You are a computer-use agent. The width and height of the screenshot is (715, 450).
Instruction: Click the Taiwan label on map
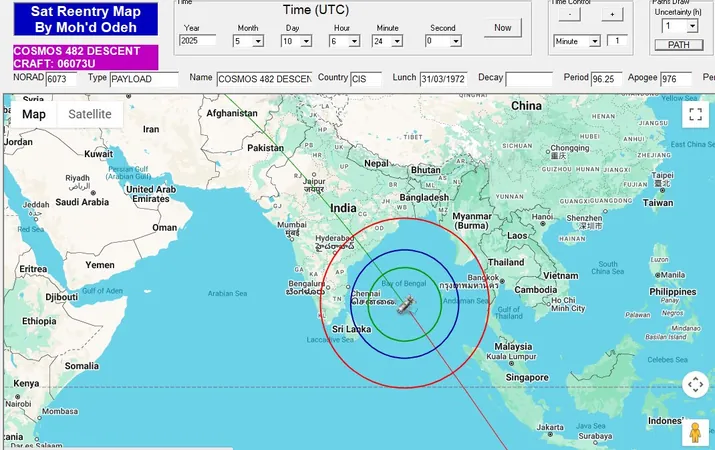coord(658,202)
